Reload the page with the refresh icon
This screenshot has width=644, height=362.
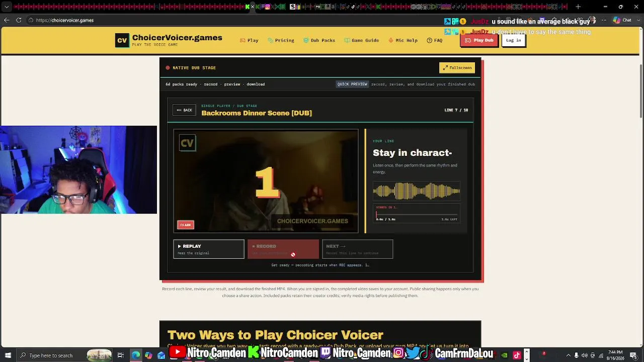19,20
